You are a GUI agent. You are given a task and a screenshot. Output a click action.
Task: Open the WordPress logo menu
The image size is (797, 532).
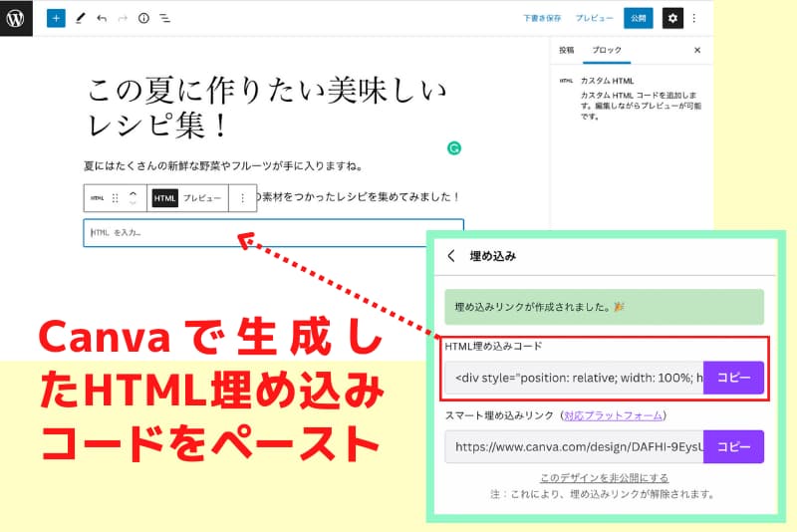click(16, 18)
